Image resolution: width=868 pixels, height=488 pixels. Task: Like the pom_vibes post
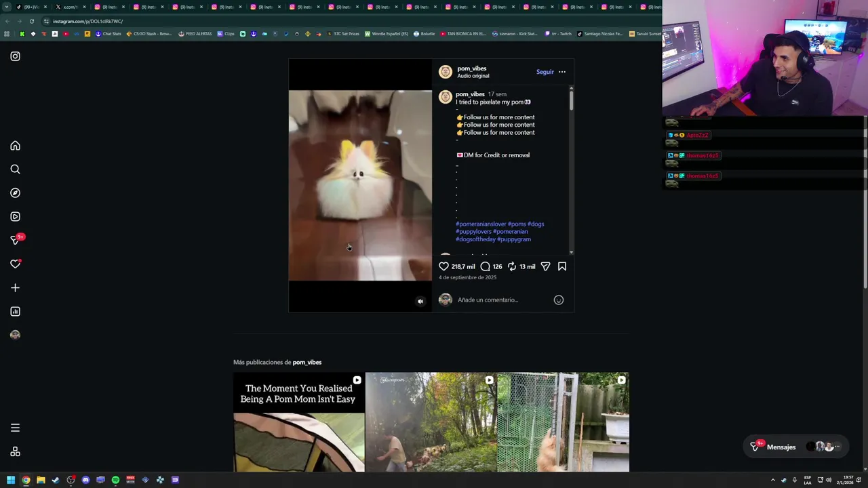[443, 266]
